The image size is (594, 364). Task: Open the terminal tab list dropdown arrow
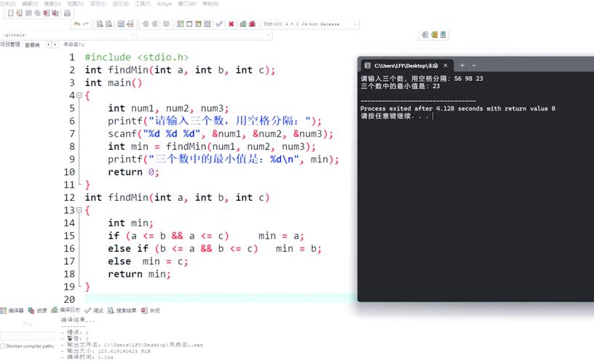[x=475, y=66]
